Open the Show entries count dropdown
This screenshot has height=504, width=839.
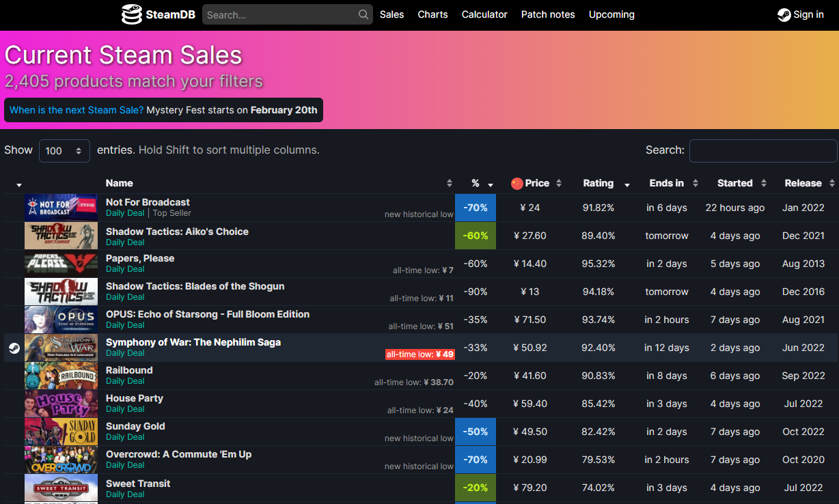64,150
